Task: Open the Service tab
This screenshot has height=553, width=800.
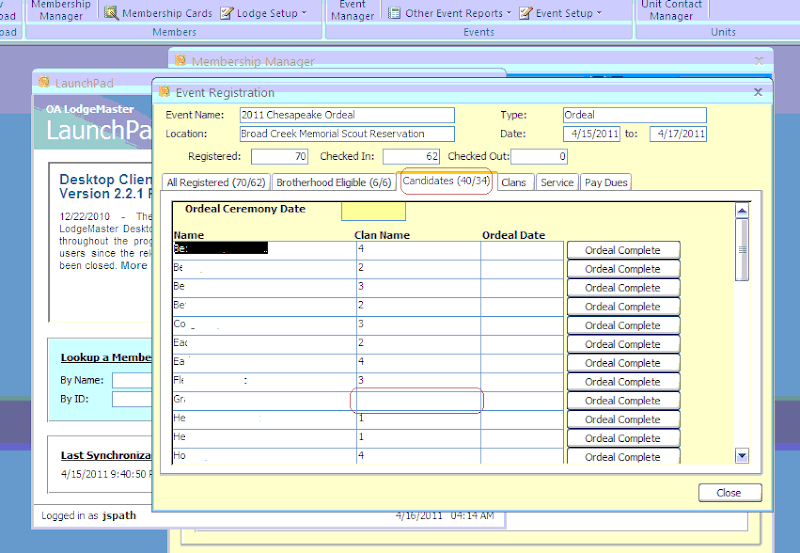Action: pyautogui.click(x=557, y=182)
